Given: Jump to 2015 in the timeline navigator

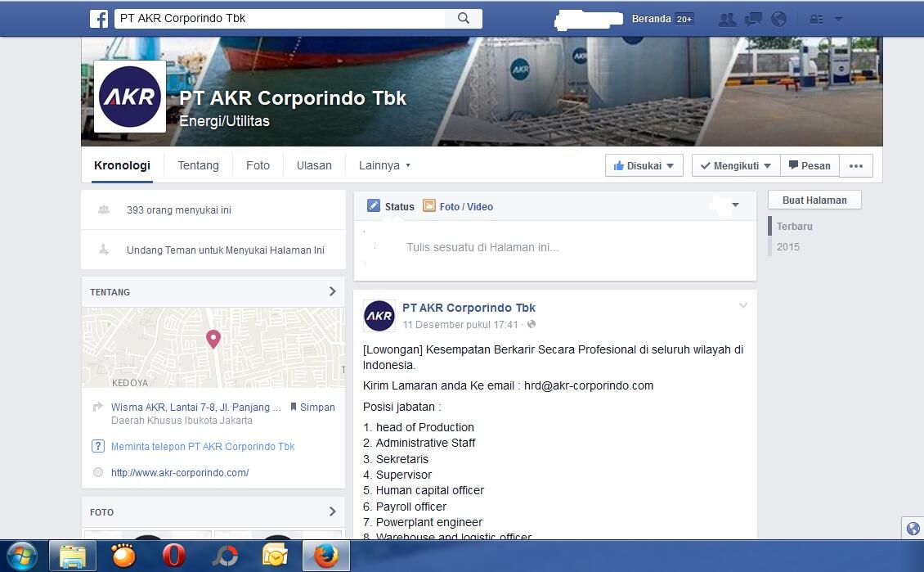Looking at the screenshot, I should pos(788,247).
